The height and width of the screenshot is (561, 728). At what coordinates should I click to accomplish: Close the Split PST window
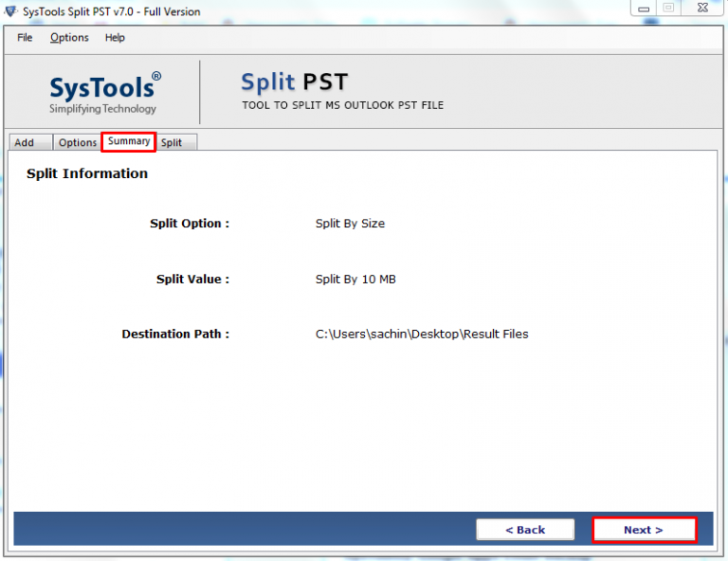tap(702, 8)
